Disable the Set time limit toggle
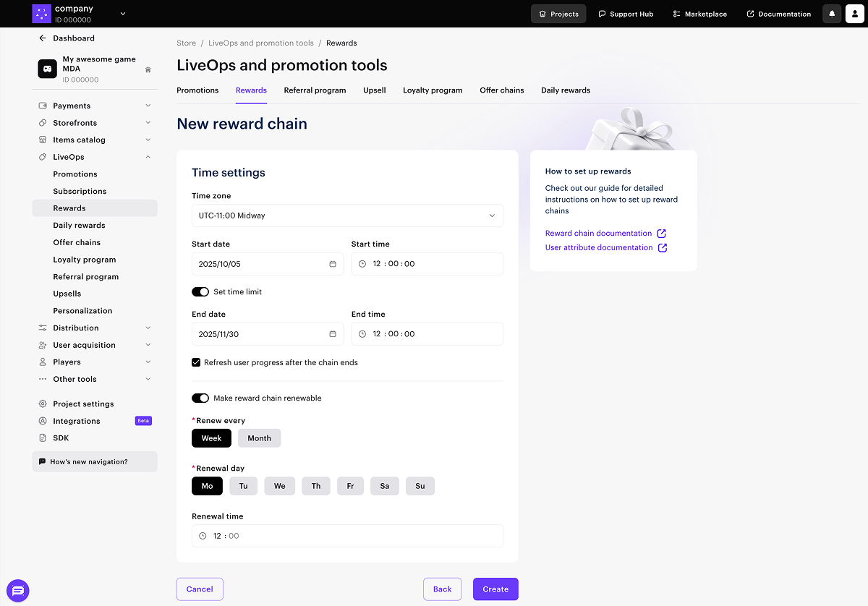Viewport: 868px width, 606px height. pos(200,292)
